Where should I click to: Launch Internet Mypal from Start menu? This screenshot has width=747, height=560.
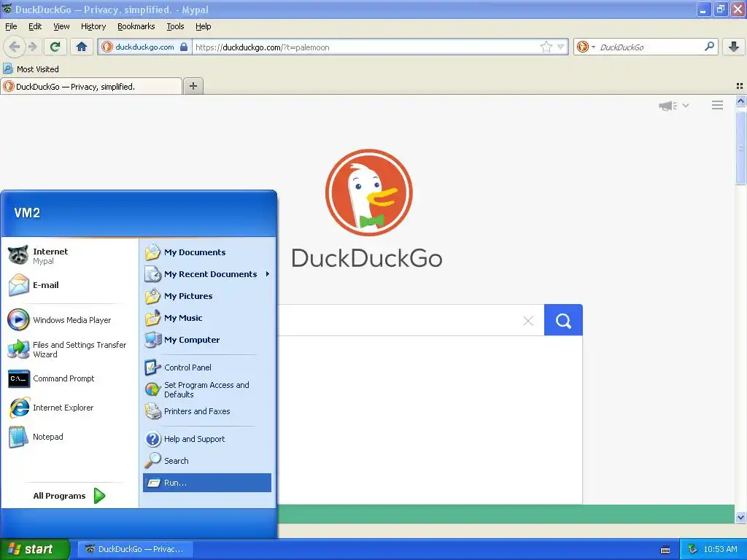[x=69, y=256]
